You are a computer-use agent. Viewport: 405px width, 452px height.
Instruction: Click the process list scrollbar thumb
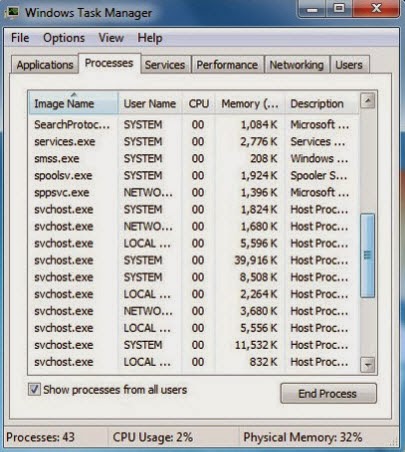(368, 256)
